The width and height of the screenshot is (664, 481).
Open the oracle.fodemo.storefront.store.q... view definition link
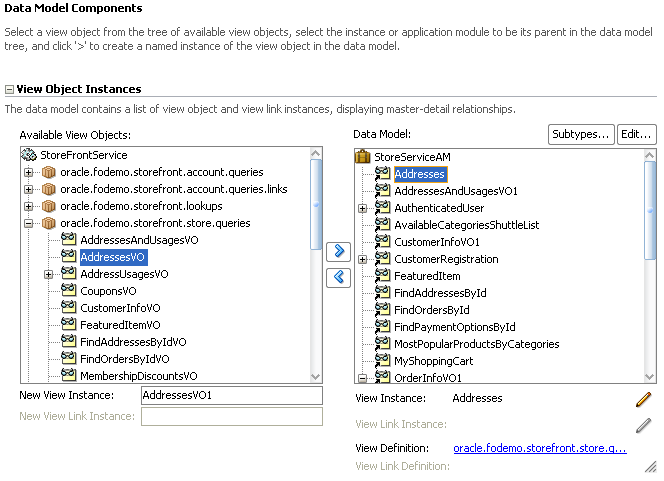[540, 448]
